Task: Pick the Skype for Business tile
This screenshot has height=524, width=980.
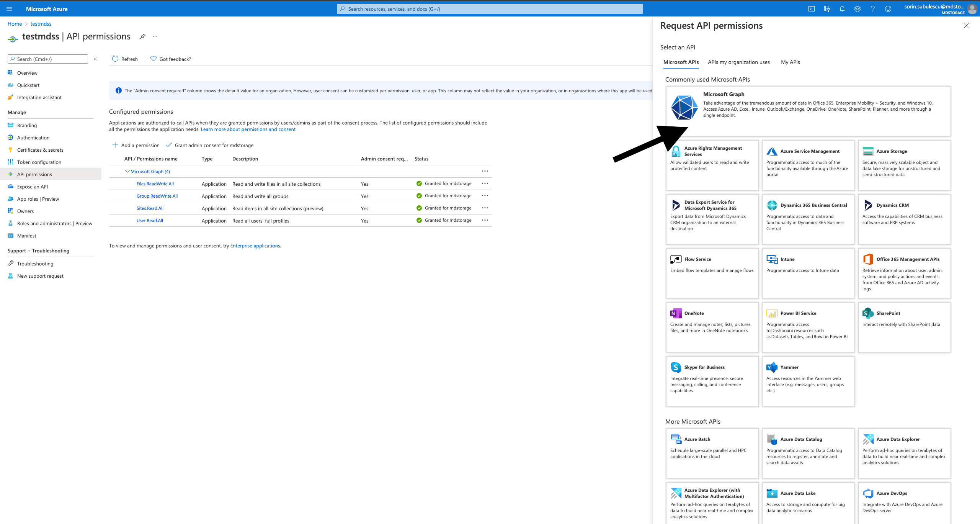Action: (712, 381)
